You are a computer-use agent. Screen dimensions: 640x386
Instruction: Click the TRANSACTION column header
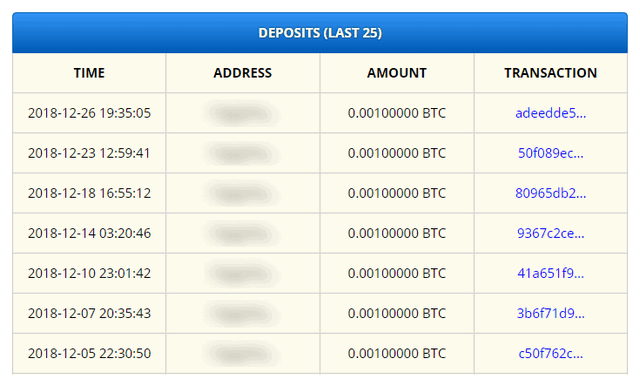pos(551,73)
